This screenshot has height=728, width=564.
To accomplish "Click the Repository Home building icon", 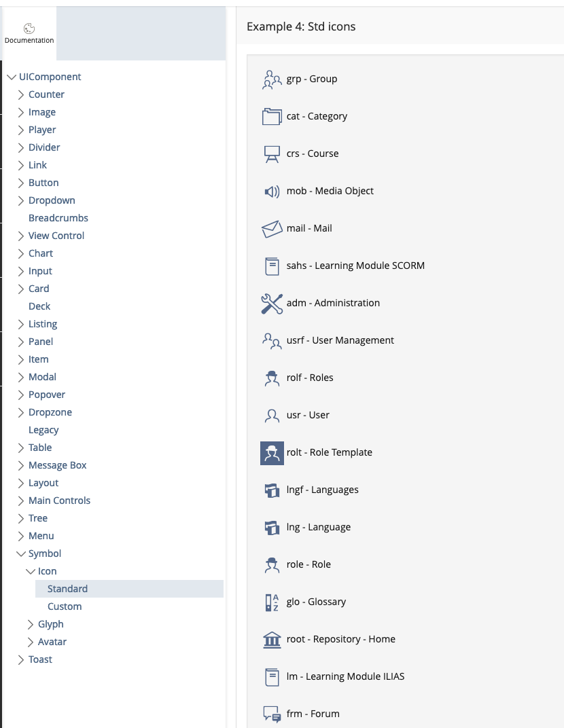I will tap(272, 640).
